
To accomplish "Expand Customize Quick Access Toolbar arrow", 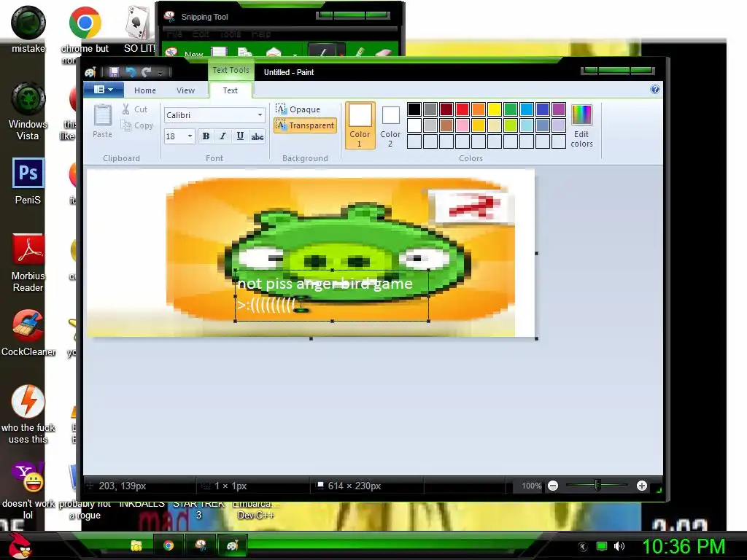I will [160, 72].
